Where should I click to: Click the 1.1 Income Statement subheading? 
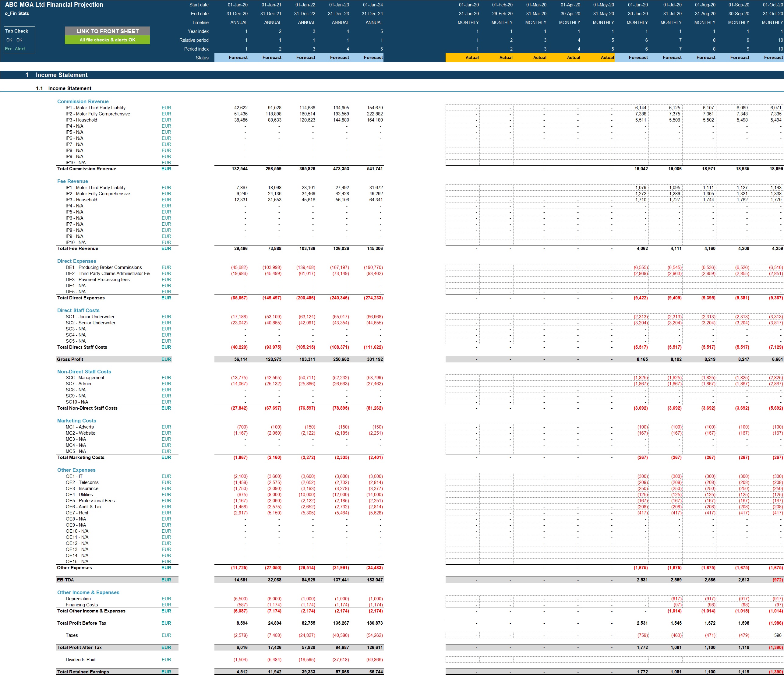tap(63, 89)
